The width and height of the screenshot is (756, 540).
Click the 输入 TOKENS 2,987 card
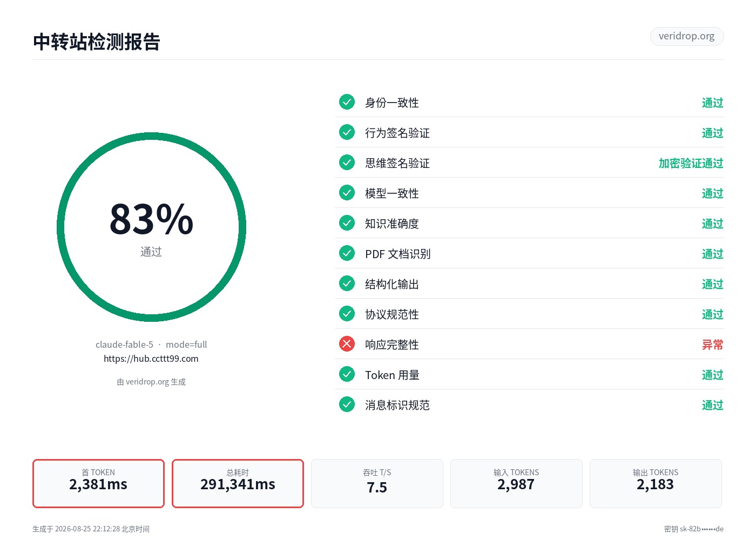point(516,483)
